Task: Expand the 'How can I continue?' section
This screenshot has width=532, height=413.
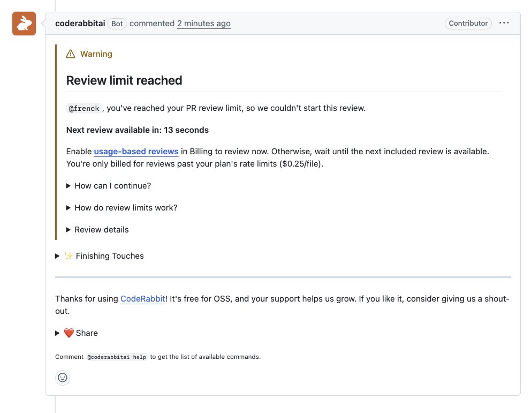Action: (109, 186)
